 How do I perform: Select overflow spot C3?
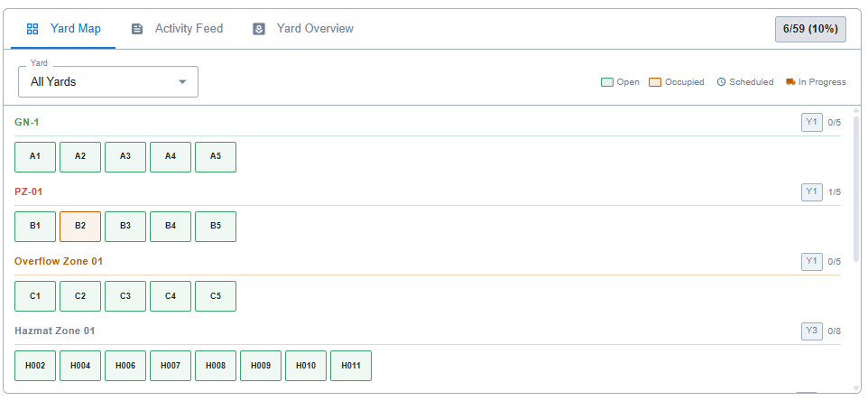click(125, 295)
